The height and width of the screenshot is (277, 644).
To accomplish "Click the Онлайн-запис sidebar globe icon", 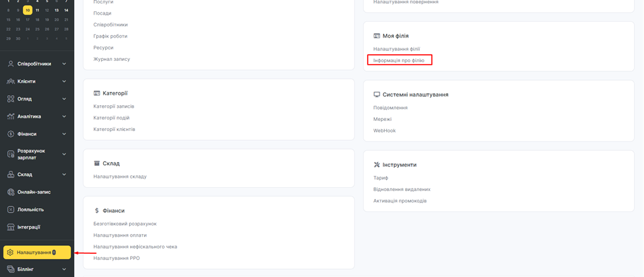I will (x=11, y=192).
